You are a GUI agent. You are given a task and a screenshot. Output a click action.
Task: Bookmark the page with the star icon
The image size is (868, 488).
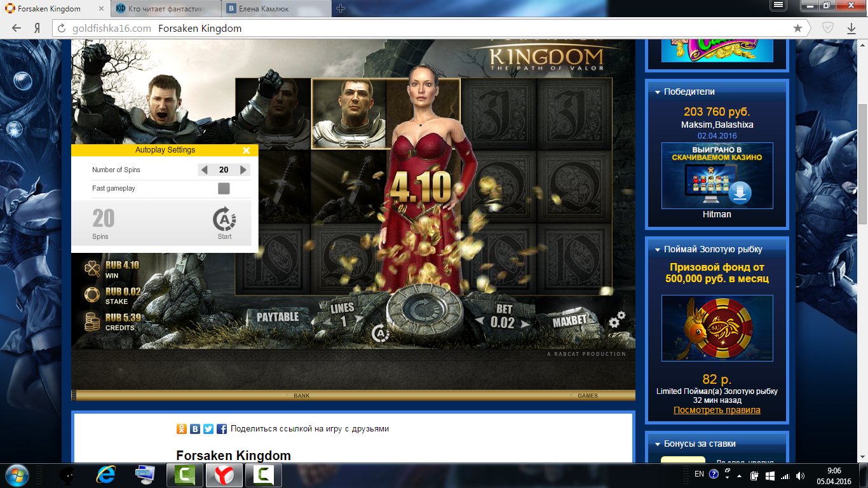(797, 28)
